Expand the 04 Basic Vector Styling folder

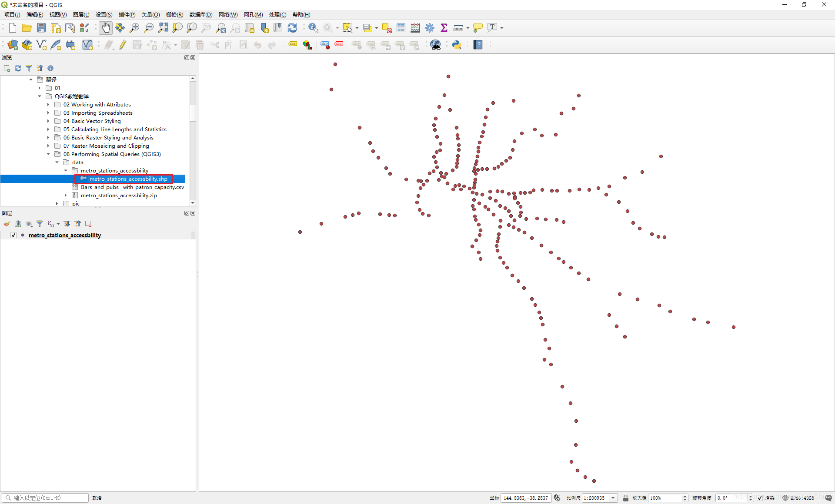coord(48,121)
